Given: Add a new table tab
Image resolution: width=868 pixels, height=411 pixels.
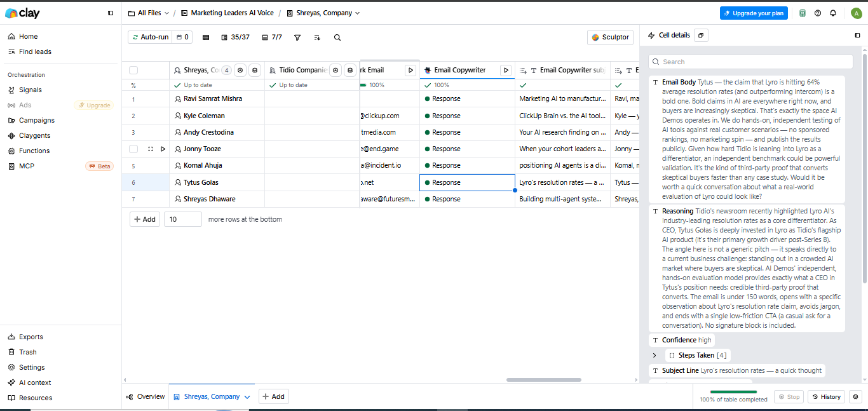Looking at the screenshot, I should coord(273,396).
